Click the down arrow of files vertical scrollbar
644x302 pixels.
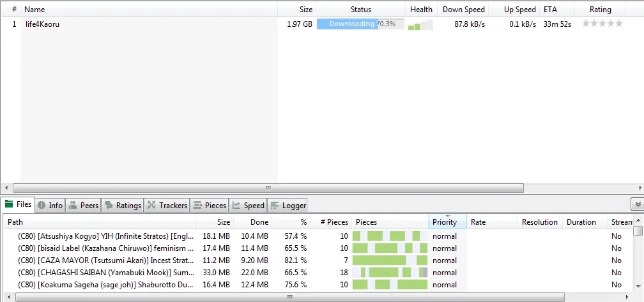(x=638, y=287)
